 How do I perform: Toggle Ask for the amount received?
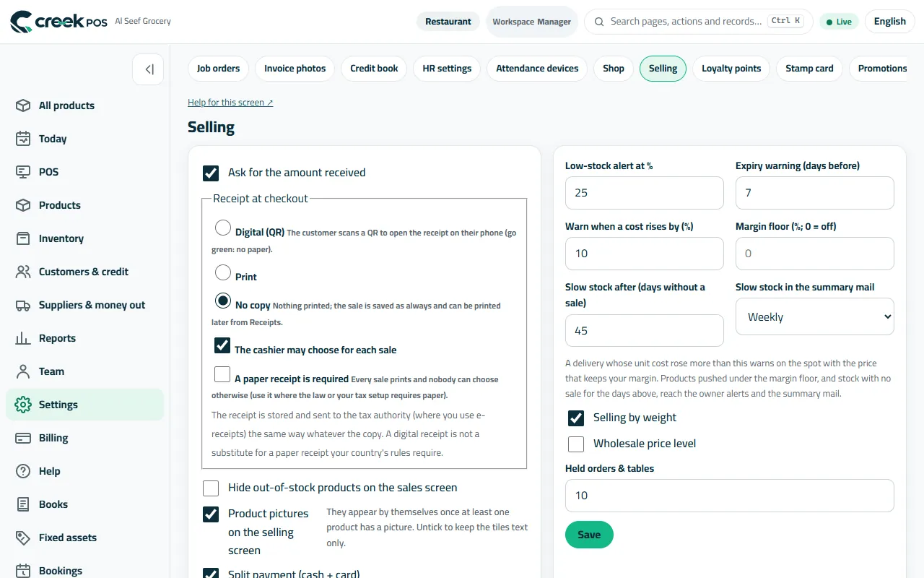211,173
